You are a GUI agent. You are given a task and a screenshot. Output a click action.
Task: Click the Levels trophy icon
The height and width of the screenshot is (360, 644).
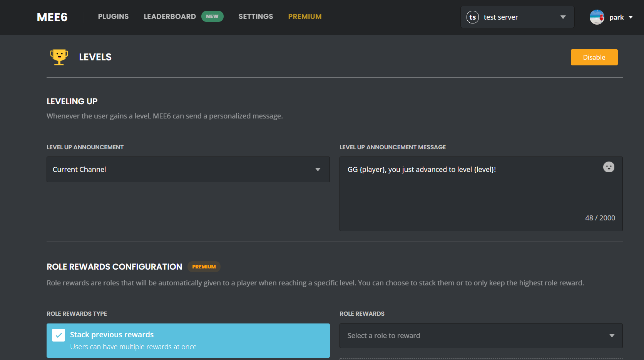tap(59, 57)
